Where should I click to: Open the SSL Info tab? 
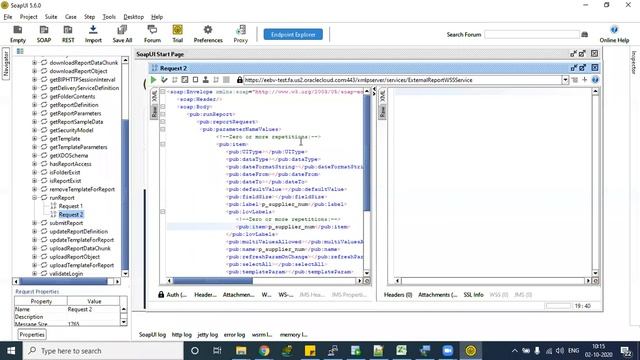tap(473, 294)
